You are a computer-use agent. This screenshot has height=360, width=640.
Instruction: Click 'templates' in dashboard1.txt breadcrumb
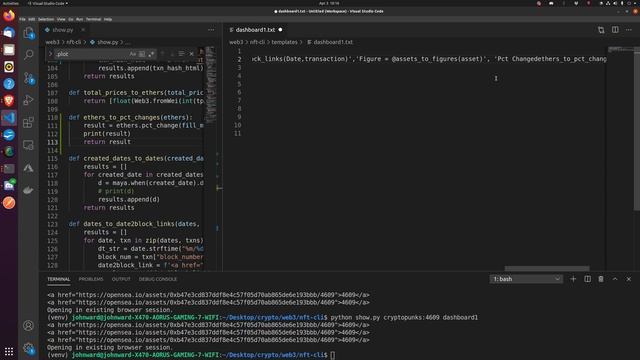(284, 42)
